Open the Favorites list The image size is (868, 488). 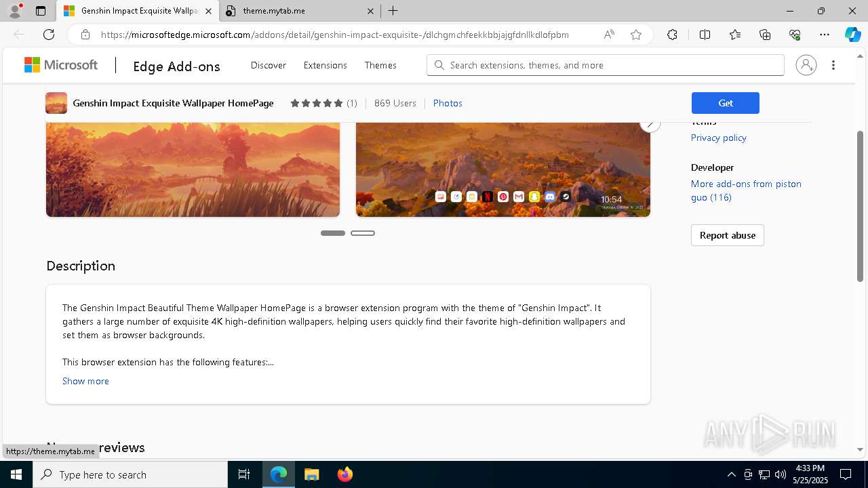pos(735,35)
